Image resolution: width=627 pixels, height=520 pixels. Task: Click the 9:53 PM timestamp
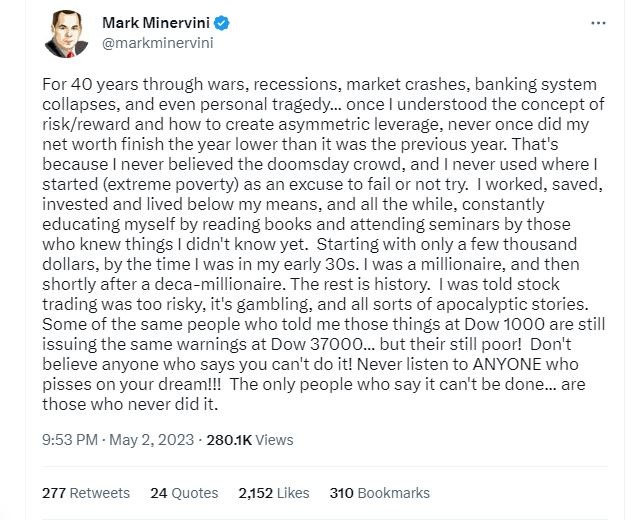point(72,439)
